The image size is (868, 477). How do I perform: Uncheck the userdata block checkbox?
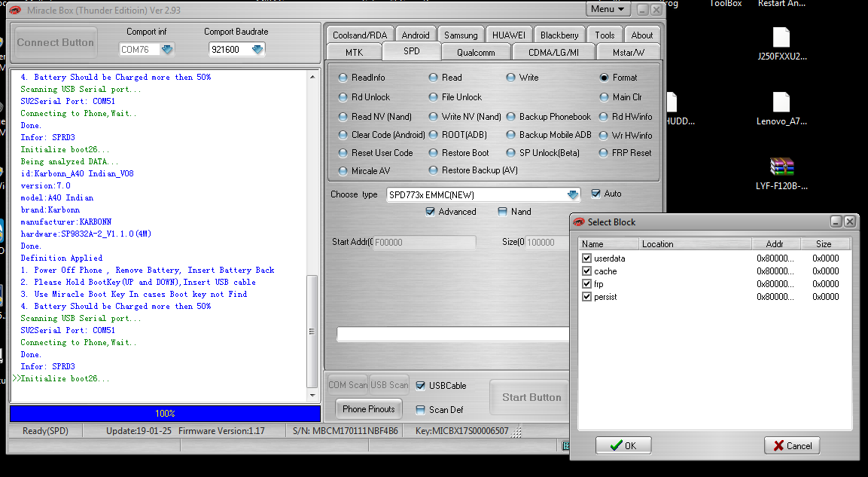point(586,258)
